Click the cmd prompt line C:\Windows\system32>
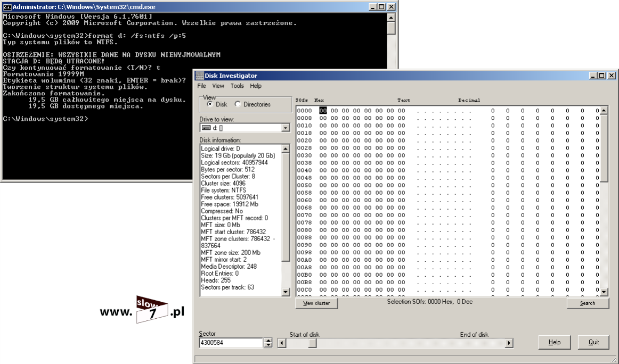Screen dimensions: 619x364 (x=45, y=119)
